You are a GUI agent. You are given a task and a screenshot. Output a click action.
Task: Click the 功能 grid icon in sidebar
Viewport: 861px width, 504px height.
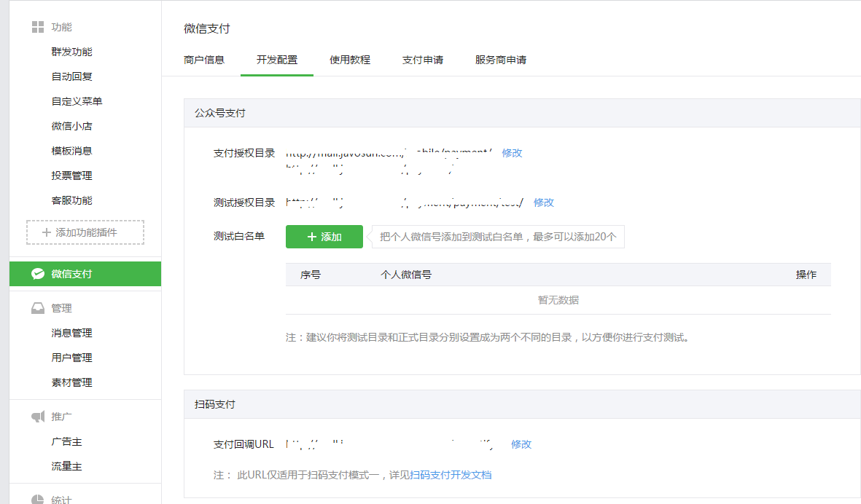[38, 27]
